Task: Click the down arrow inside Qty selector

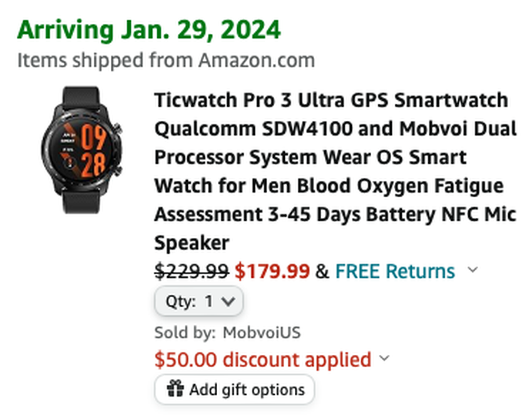Action: click(x=228, y=302)
